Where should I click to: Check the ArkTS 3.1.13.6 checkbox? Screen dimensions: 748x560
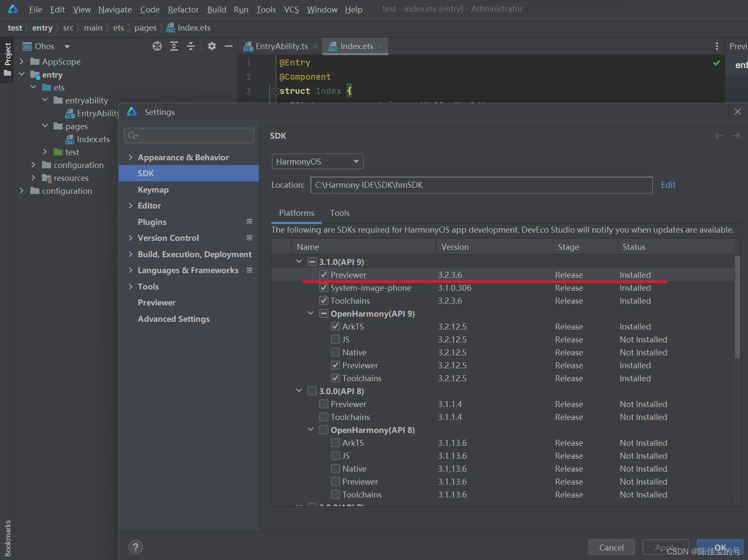335,442
